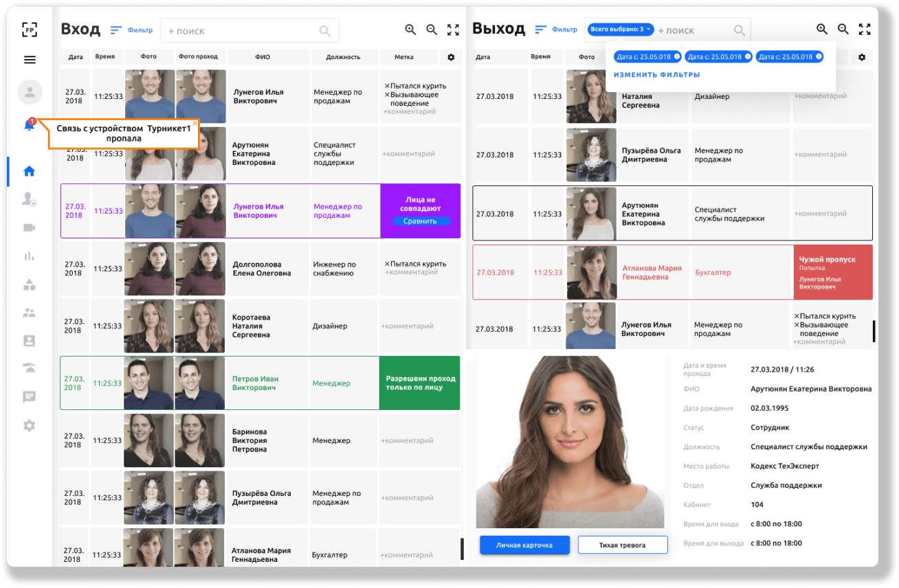Screen dimensions: 899x588
Task: Zoom out on the Выход panel
Action: tap(843, 30)
